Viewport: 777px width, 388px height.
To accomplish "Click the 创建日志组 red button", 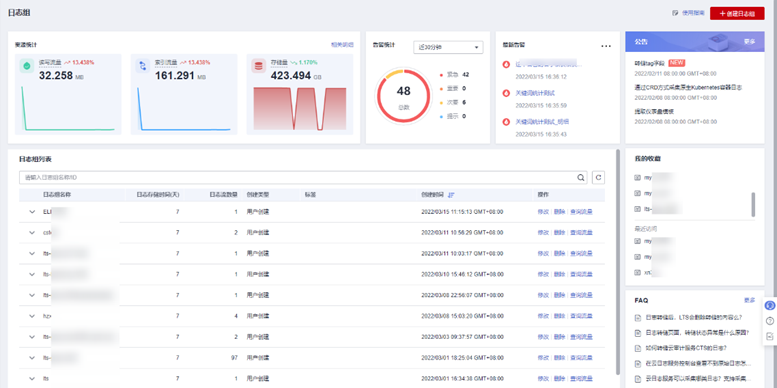I will (737, 13).
